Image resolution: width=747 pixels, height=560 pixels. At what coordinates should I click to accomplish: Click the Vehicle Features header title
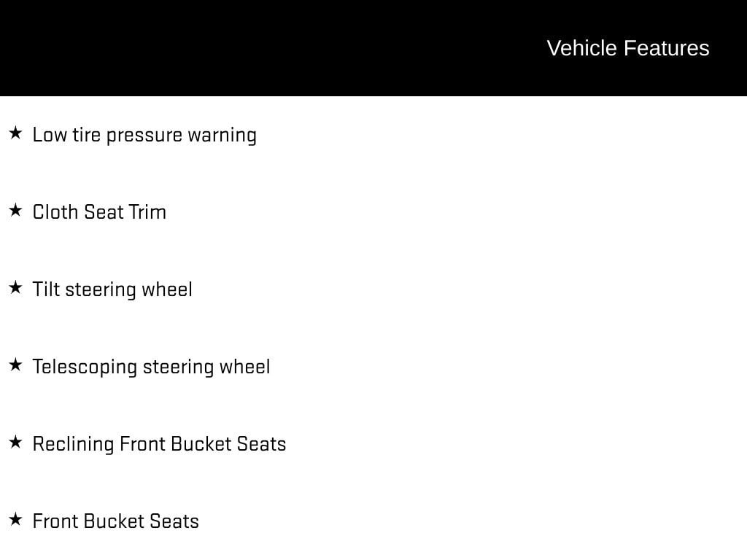pos(628,48)
